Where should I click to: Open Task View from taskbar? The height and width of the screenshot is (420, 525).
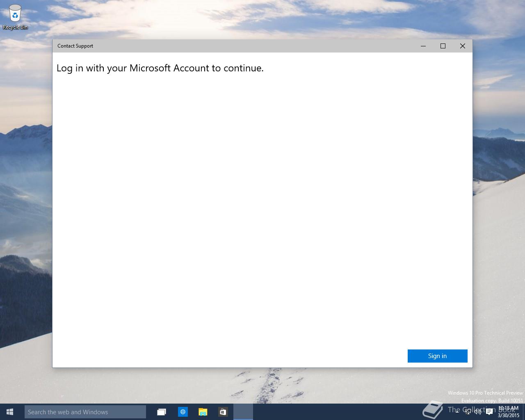pyautogui.click(x=162, y=412)
